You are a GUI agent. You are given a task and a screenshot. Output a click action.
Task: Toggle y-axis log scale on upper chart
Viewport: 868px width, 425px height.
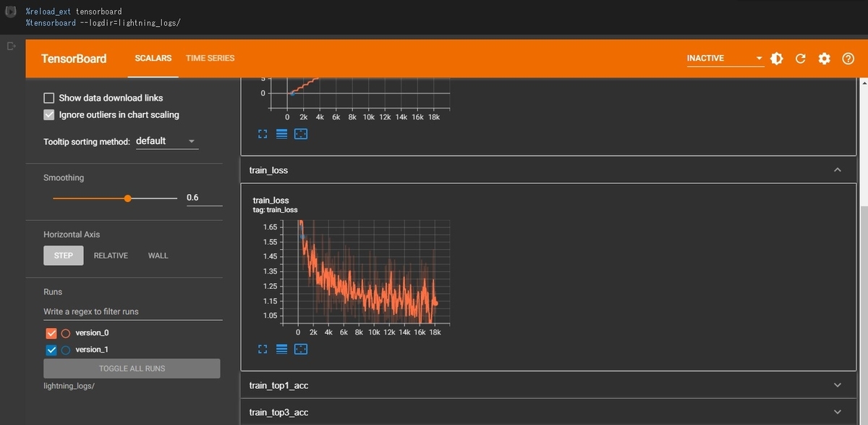click(282, 135)
